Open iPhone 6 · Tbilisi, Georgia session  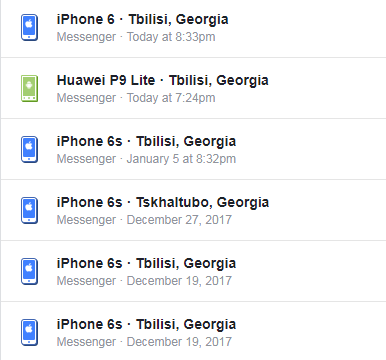coord(193,28)
